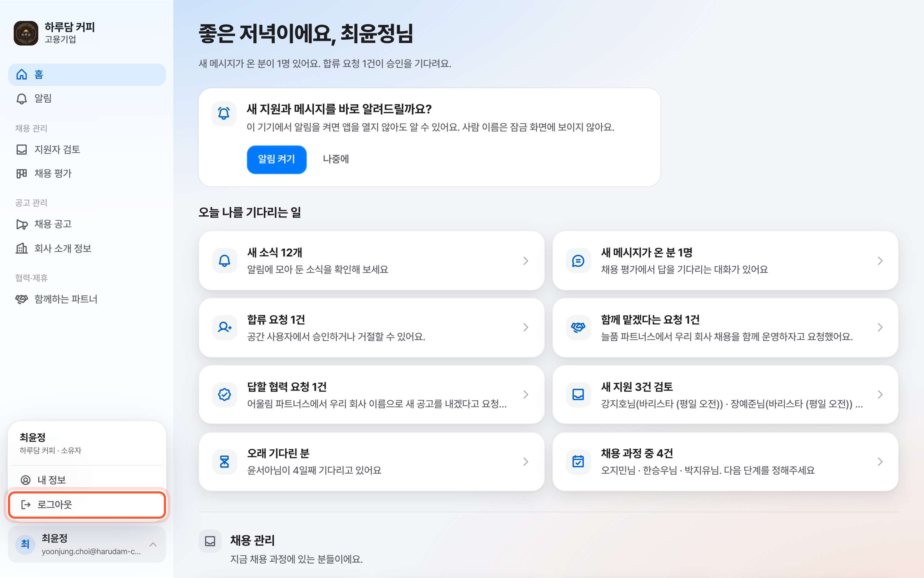Click the handshake icon beside 함께하는 파트너
Screen dimensions: 924x578
[x=22, y=299]
